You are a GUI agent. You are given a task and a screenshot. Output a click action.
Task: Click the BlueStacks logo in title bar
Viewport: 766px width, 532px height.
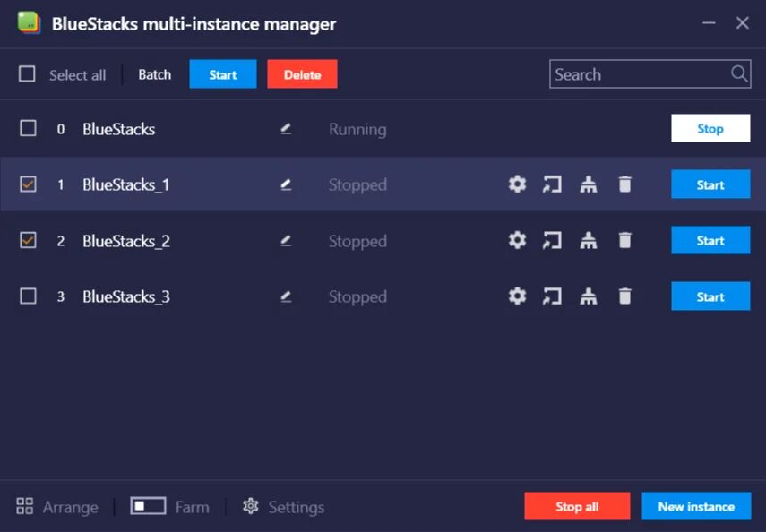tap(29, 22)
